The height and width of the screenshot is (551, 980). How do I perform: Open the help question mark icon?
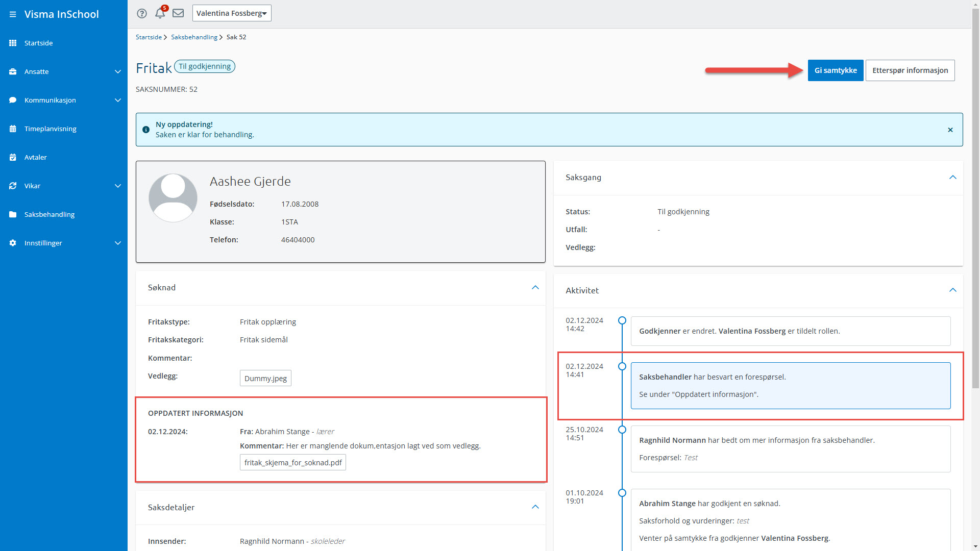point(142,13)
